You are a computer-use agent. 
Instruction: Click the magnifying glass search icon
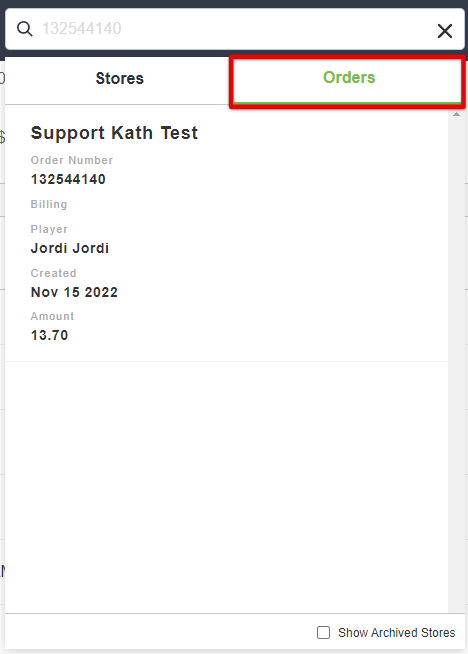point(25,29)
